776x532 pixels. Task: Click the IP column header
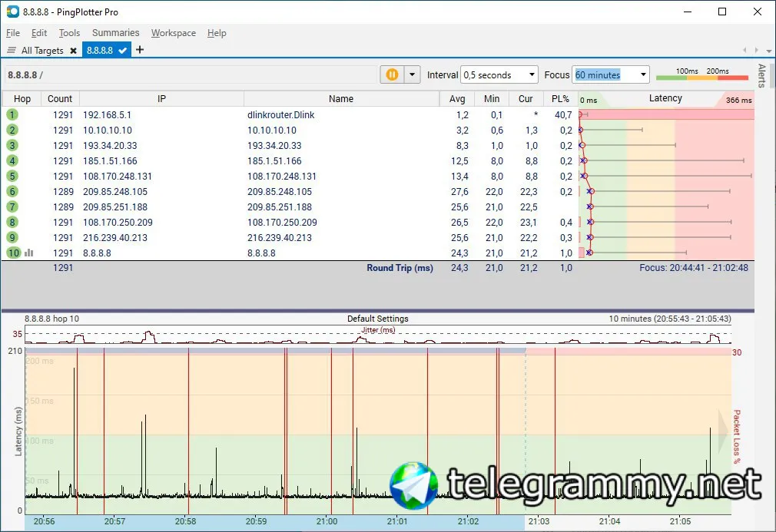click(161, 99)
